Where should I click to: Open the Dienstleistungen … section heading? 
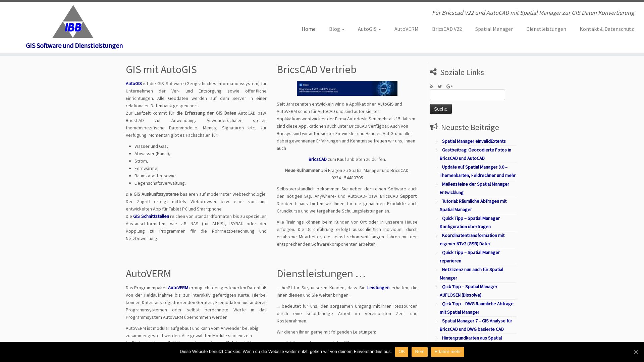321,274
